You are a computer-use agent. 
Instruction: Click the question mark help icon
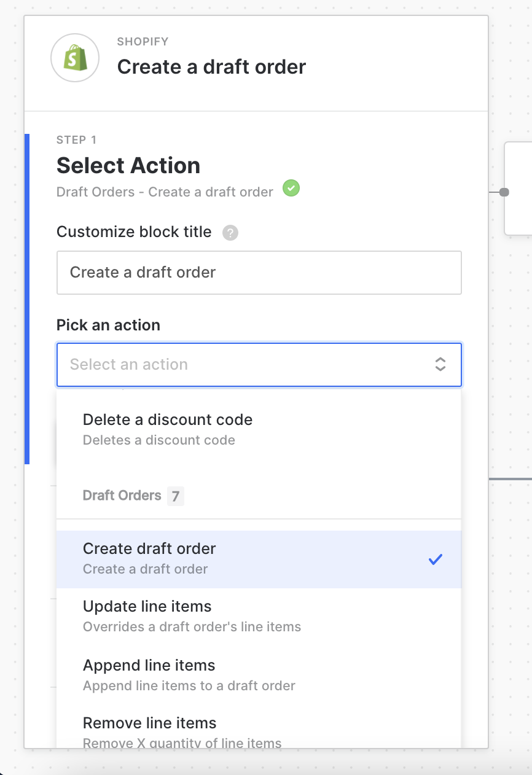[x=230, y=233]
